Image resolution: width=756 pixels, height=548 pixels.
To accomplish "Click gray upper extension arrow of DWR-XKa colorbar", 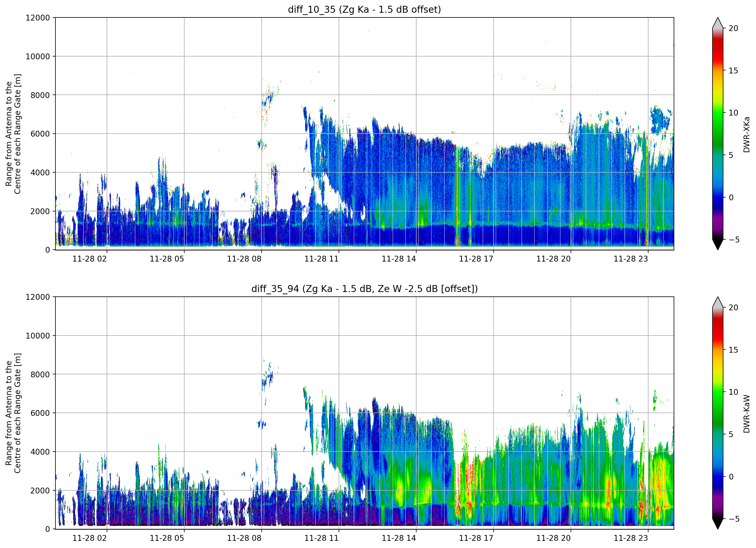I will (718, 23).
